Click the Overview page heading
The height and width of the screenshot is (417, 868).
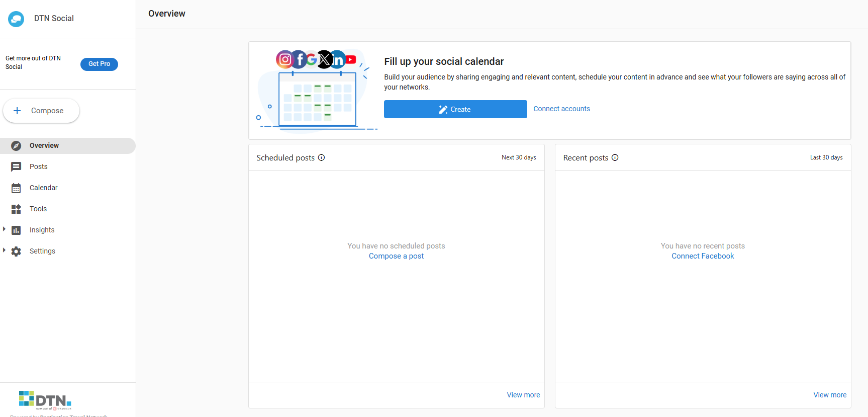coord(167,14)
